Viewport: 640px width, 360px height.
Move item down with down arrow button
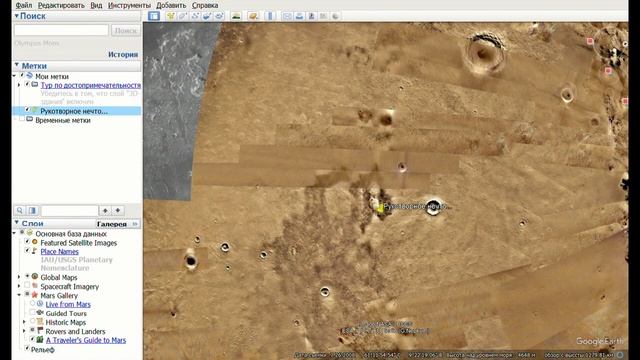(x=118, y=210)
